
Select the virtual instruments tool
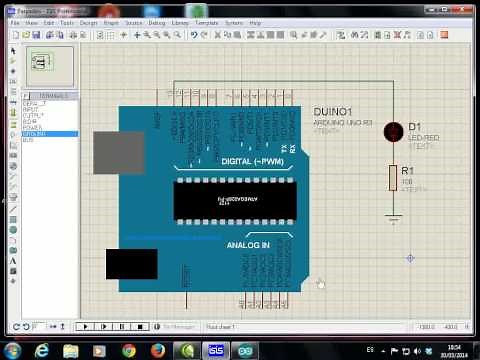[x=13, y=197]
